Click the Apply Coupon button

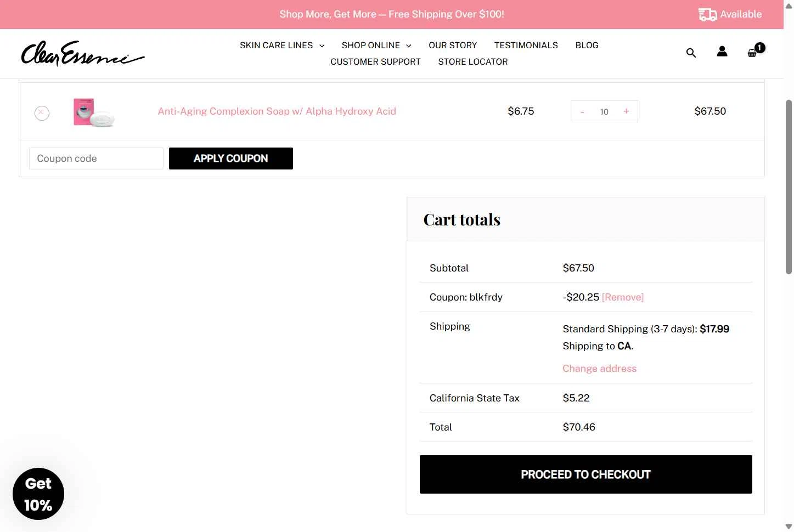[x=231, y=159]
